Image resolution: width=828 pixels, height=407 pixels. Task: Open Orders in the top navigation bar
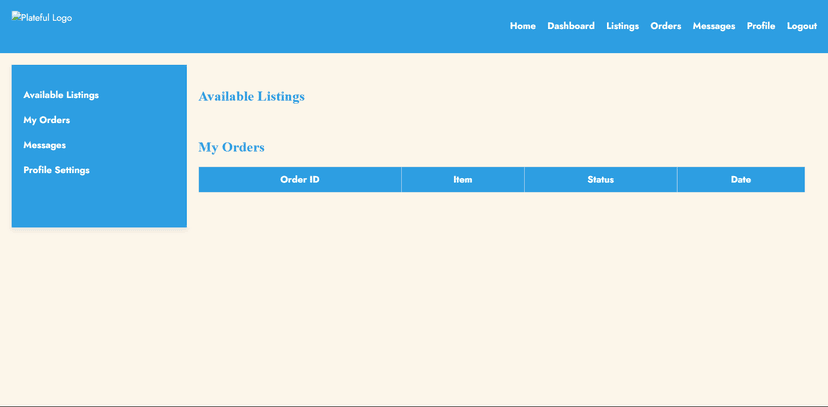(665, 26)
